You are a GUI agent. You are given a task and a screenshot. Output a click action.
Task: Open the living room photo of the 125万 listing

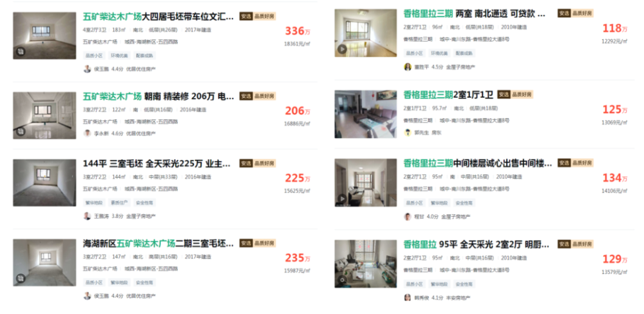coord(366,114)
